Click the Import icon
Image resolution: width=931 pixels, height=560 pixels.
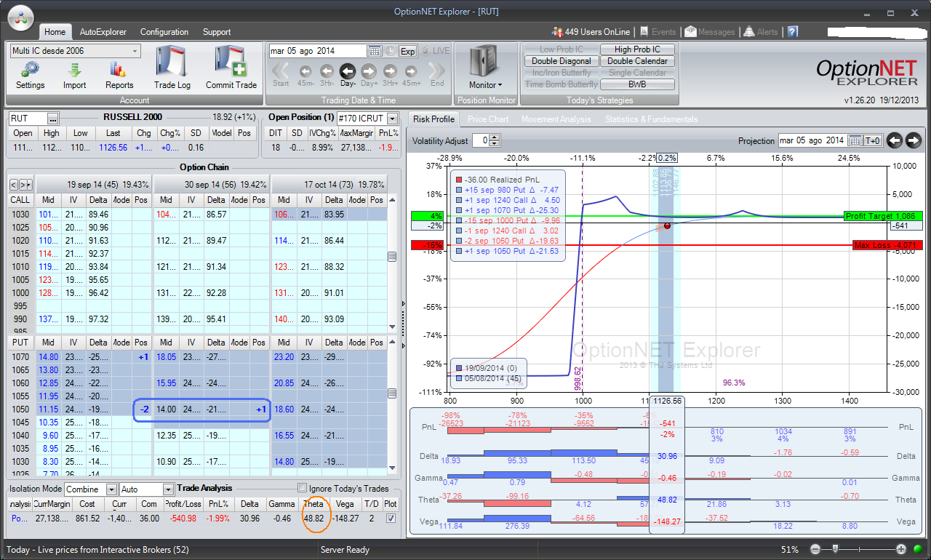click(x=74, y=70)
